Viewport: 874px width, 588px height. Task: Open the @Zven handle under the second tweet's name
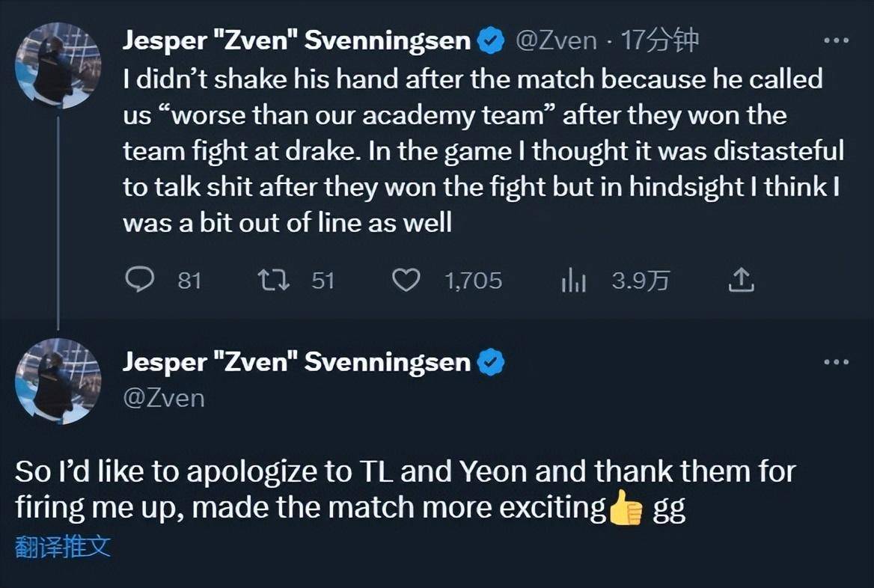(163, 397)
